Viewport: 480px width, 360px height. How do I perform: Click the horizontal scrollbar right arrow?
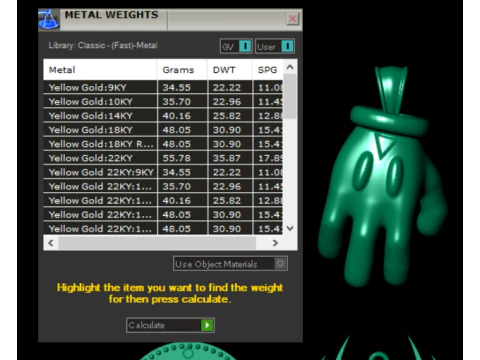tap(275, 243)
